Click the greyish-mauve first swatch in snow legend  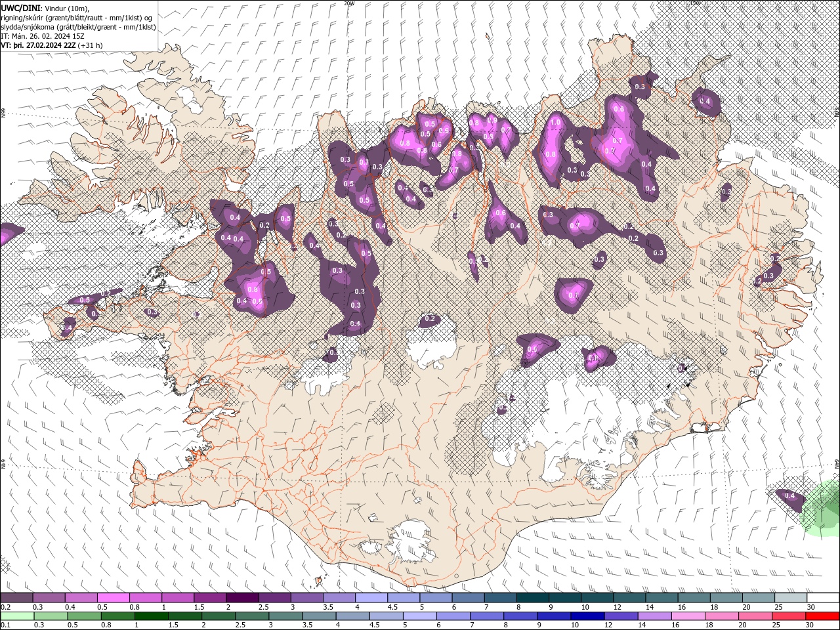(x=16, y=597)
